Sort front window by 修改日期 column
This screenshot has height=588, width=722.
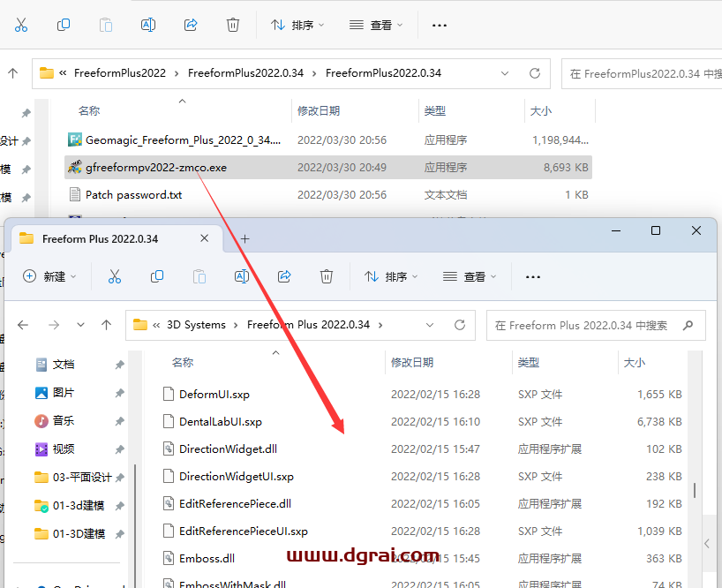tap(412, 363)
